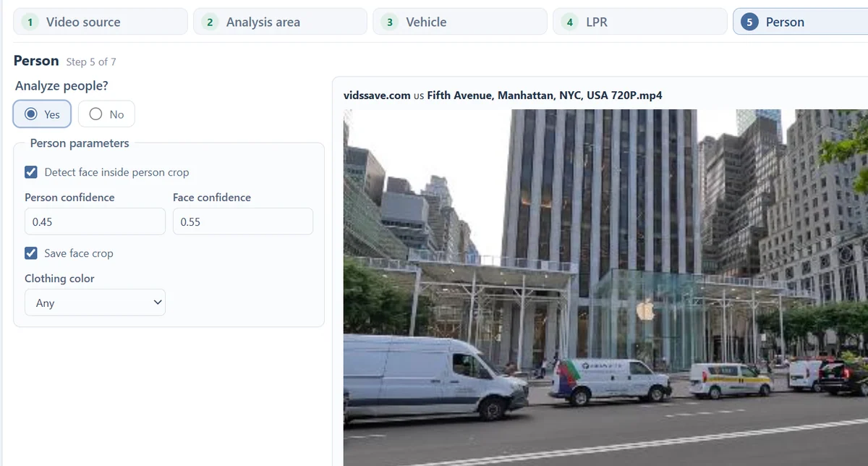Click the Fifth Avenue video preview
This screenshot has width=868, height=466.
click(x=605, y=287)
